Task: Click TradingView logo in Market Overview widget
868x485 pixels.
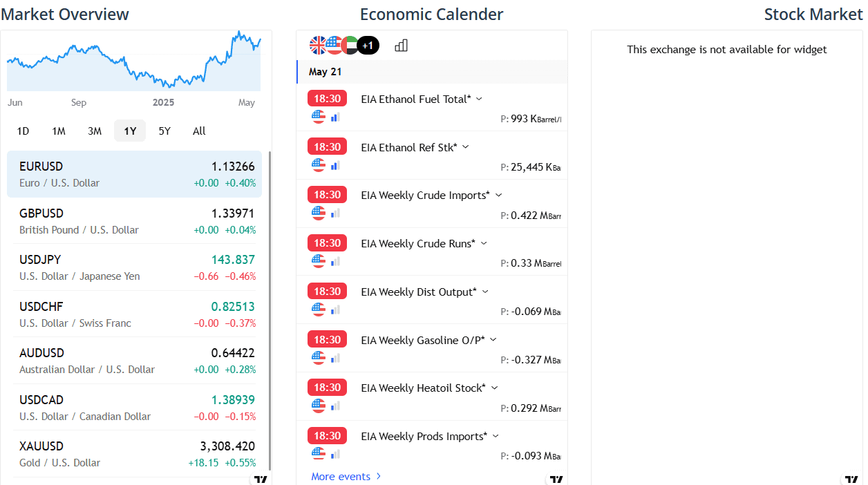Action: 261,479
